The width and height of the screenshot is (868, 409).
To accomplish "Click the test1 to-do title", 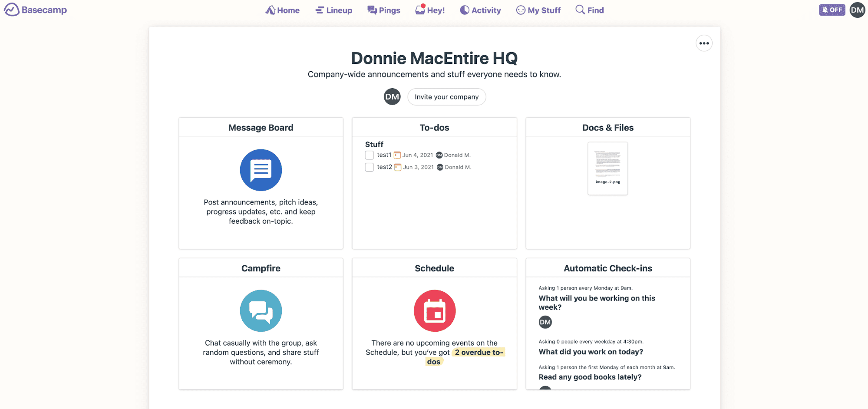I will pos(384,155).
